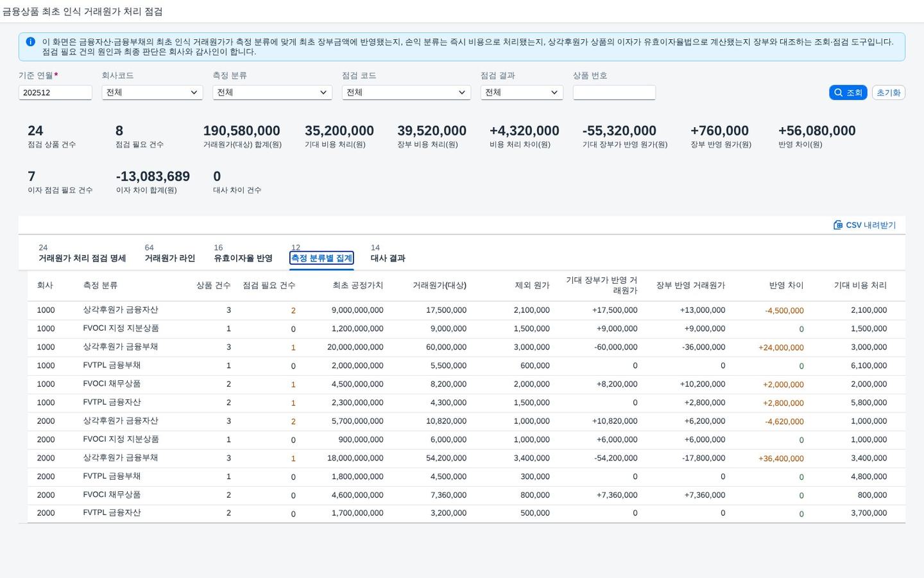Image resolution: width=924 pixels, height=578 pixels.
Task: Click the +4,320,000 비용 처리 차이 figure
Action: point(524,131)
